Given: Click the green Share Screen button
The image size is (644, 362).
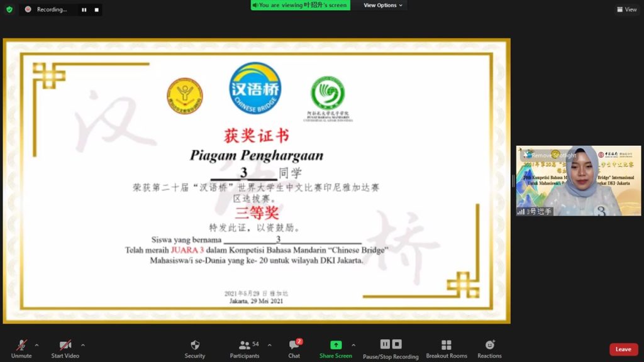Looking at the screenshot, I should tap(336, 349).
